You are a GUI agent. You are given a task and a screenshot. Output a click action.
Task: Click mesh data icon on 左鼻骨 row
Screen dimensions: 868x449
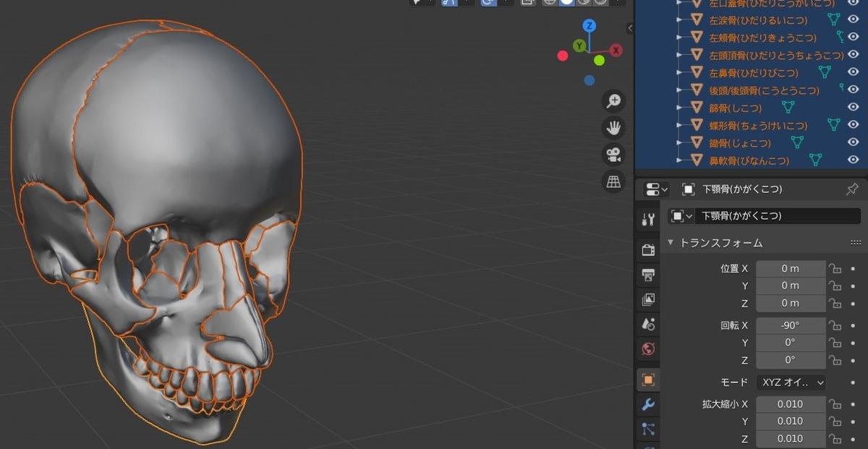(823, 72)
